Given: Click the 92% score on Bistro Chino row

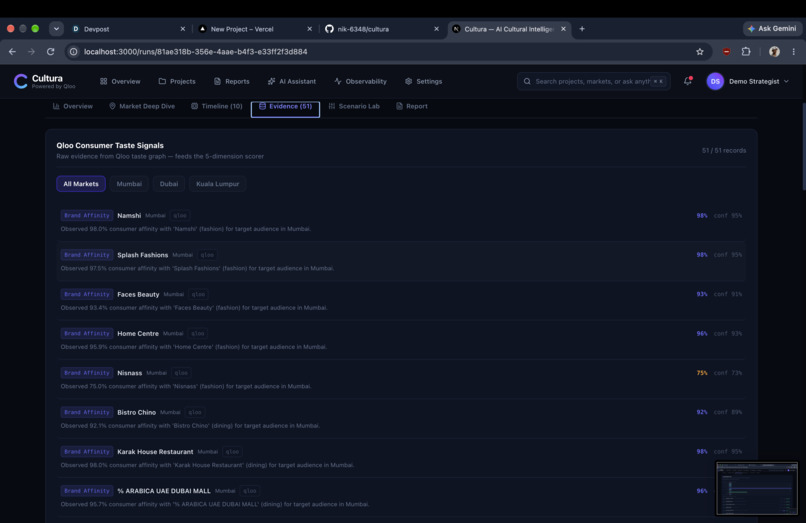Looking at the screenshot, I should click(702, 412).
